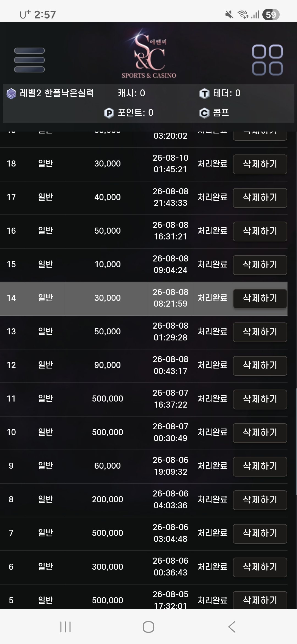Tap the Android back navigation arrow
Screen dimensions: 297x644
tap(232, 627)
